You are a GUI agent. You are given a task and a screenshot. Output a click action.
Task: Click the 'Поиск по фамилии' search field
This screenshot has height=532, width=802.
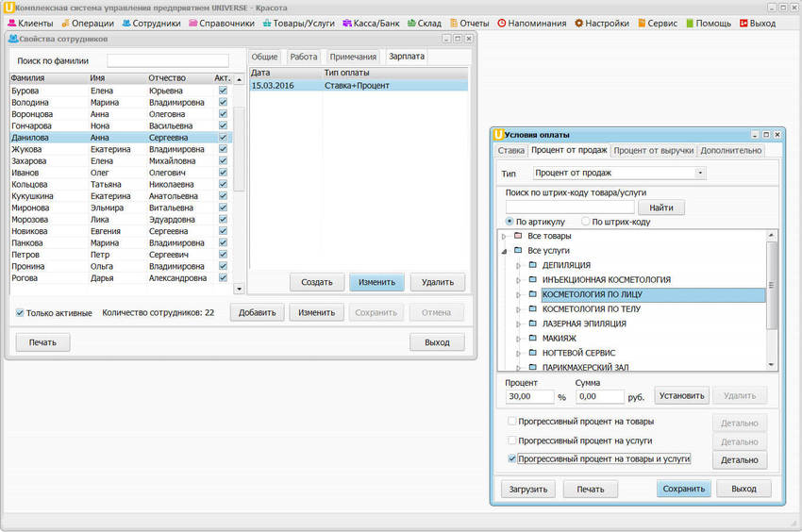pyautogui.click(x=167, y=60)
